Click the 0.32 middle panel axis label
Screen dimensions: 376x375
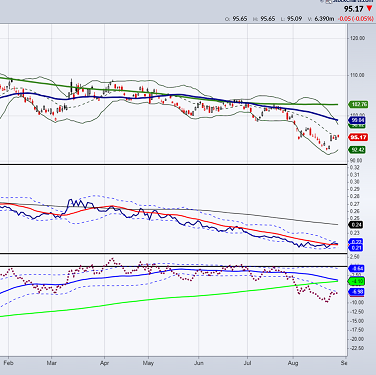(x=355, y=167)
